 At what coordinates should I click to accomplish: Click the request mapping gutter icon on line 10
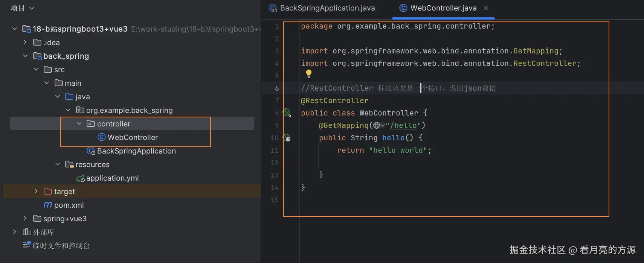pos(287,138)
